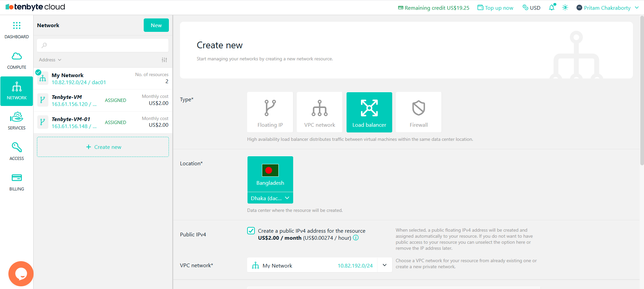Open the Compute section
Screen dimensions: 644x289
click(x=16, y=61)
